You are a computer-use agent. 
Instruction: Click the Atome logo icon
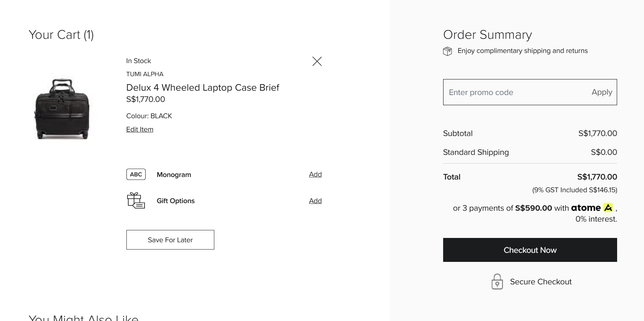pyautogui.click(x=608, y=208)
